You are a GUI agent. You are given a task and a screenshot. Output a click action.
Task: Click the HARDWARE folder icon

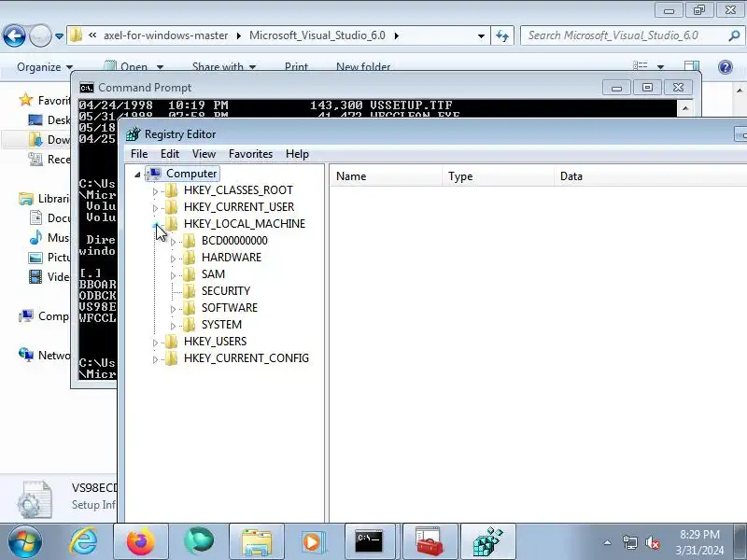[x=190, y=258]
